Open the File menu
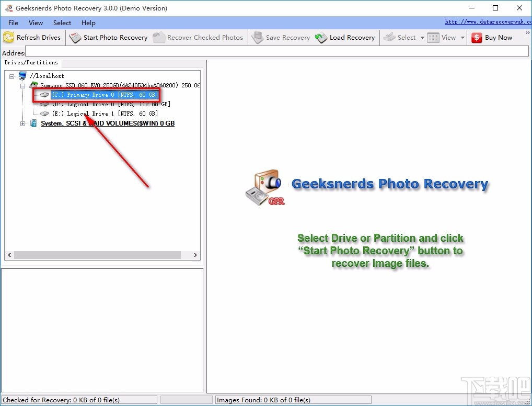532x406 pixels. coord(13,23)
